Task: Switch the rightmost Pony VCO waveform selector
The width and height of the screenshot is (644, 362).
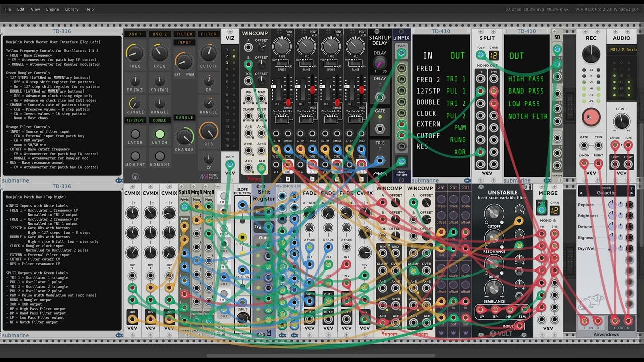Action: 355,119
